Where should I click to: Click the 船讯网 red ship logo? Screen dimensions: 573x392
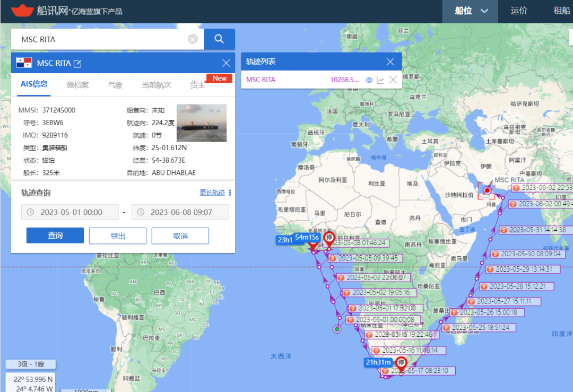(x=22, y=10)
